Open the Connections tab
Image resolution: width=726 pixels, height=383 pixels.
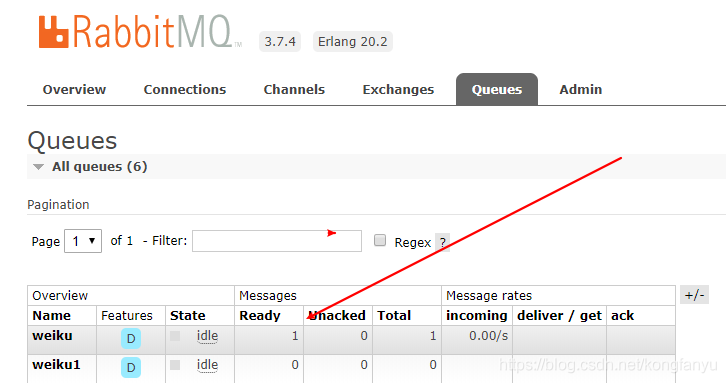tap(185, 89)
